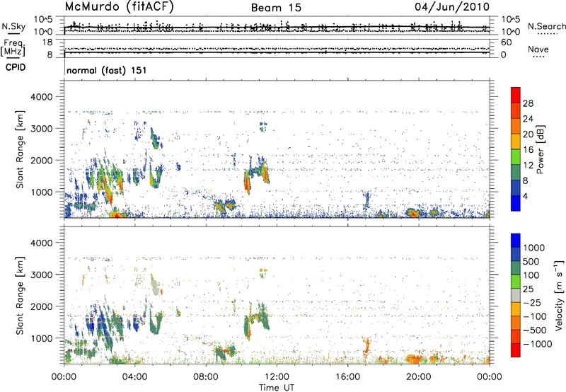
Task: Select the "8" MHz frequency tick label
Action: coord(50,54)
